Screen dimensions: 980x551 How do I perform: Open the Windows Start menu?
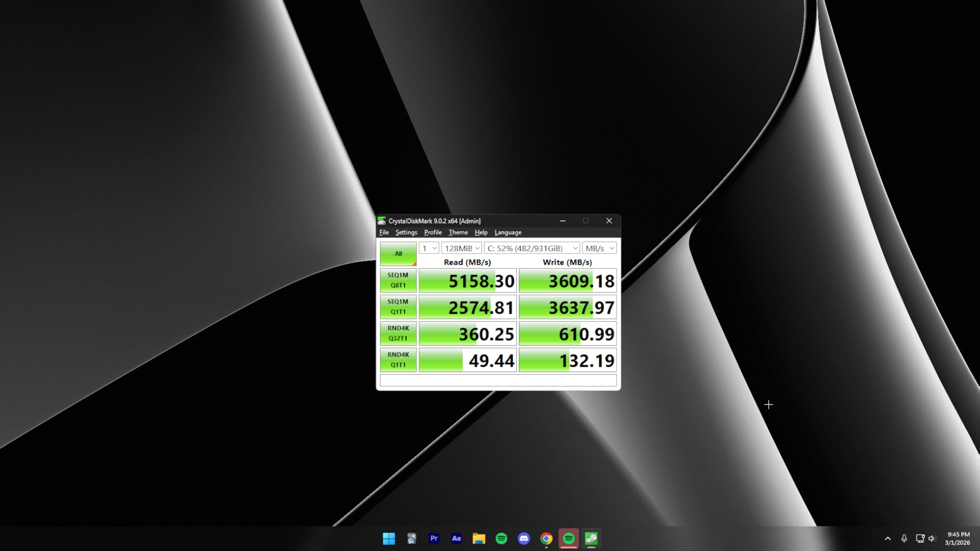coord(388,539)
